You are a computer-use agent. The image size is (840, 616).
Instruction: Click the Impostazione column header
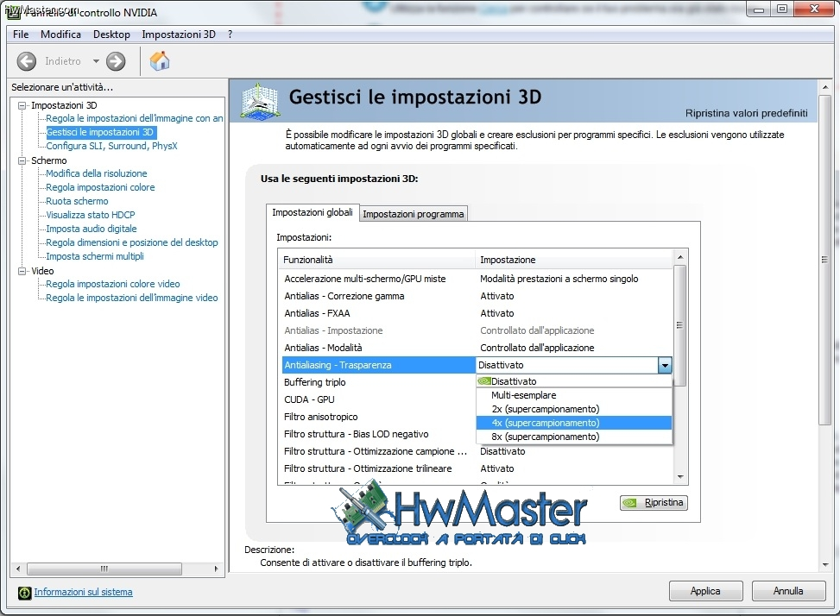(x=574, y=260)
